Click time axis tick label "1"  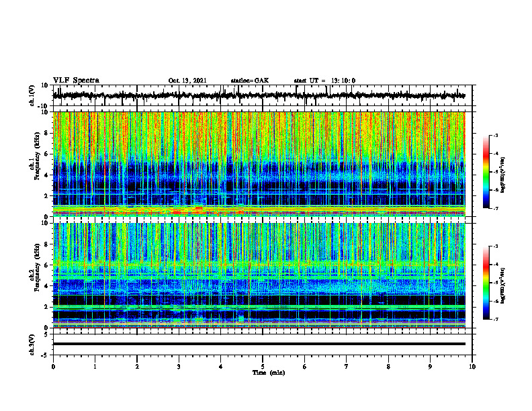95,367
